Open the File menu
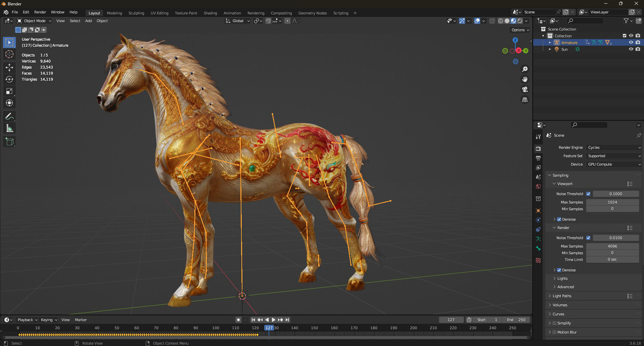Image resolution: width=644 pixels, height=346 pixels. [x=15, y=12]
